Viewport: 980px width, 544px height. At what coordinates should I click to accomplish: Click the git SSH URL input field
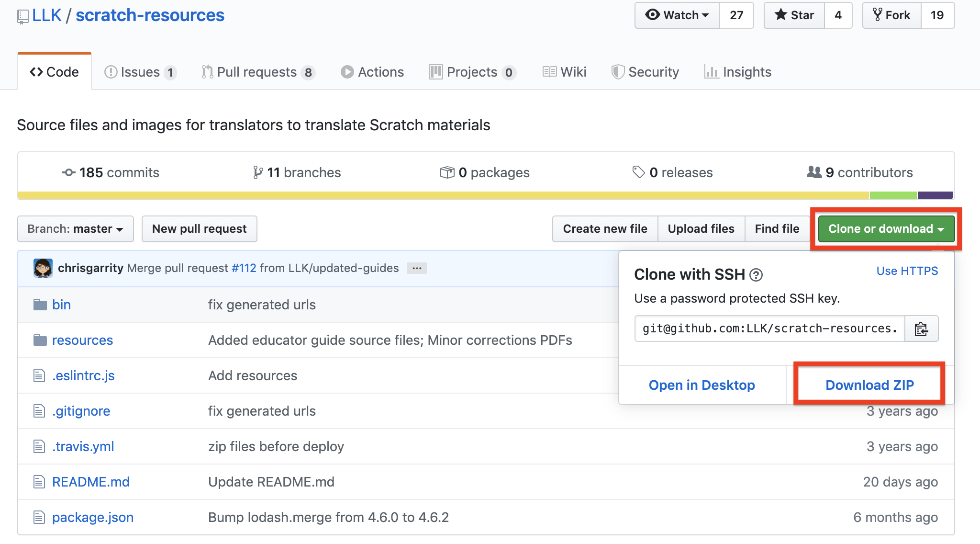tap(769, 329)
